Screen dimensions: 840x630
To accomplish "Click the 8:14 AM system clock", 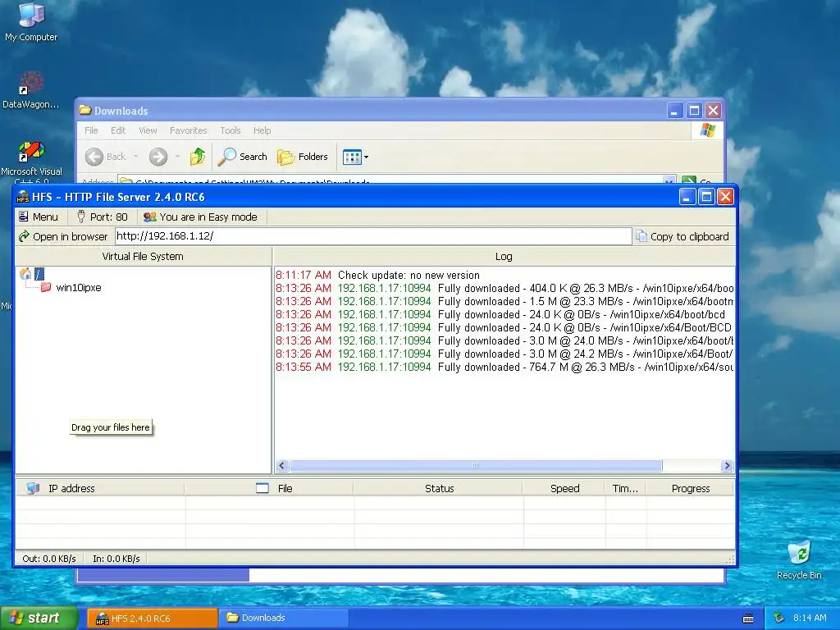I will [810, 618].
